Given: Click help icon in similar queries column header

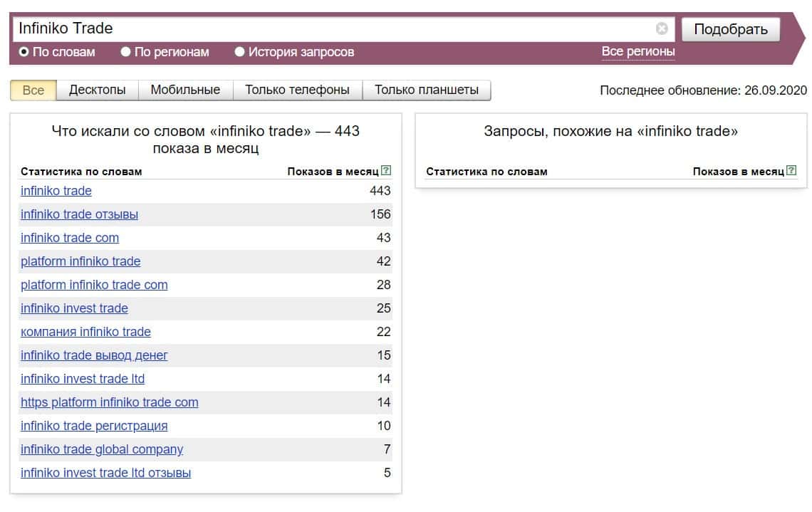Looking at the screenshot, I should 791,171.
